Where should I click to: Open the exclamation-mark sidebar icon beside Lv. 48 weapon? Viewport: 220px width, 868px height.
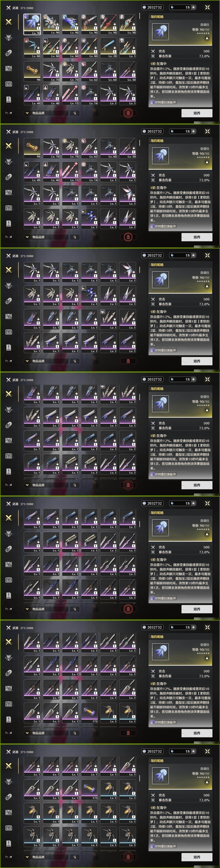click(x=9, y=99)
